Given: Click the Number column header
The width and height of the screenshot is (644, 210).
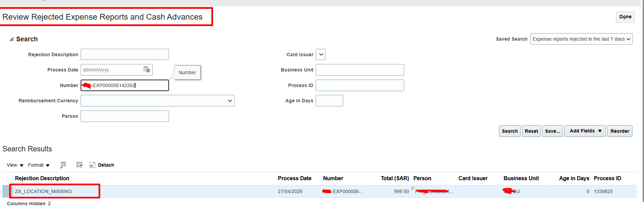Looking at the screenshot, I should click(333, 178).
